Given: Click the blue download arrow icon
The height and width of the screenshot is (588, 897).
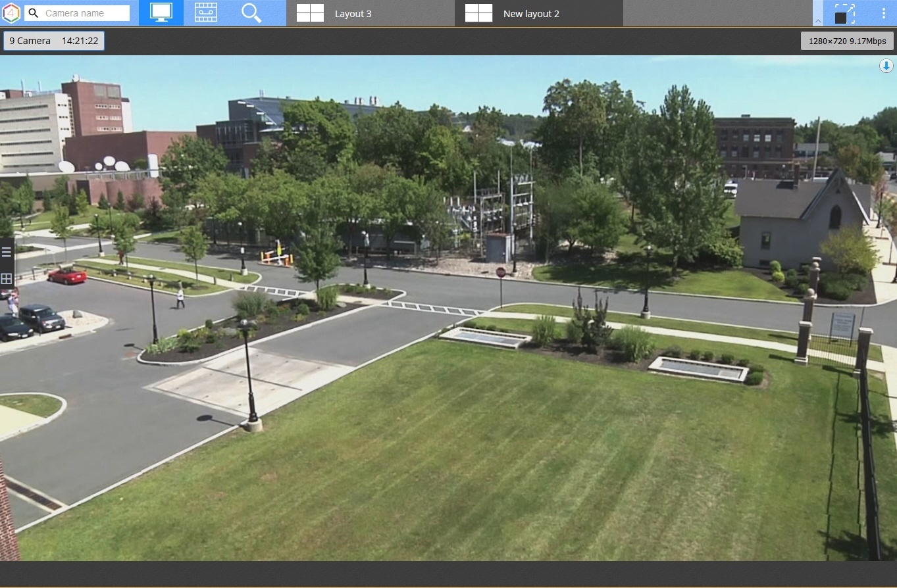Looking at the screenshot, I should (x=886, y=66).
